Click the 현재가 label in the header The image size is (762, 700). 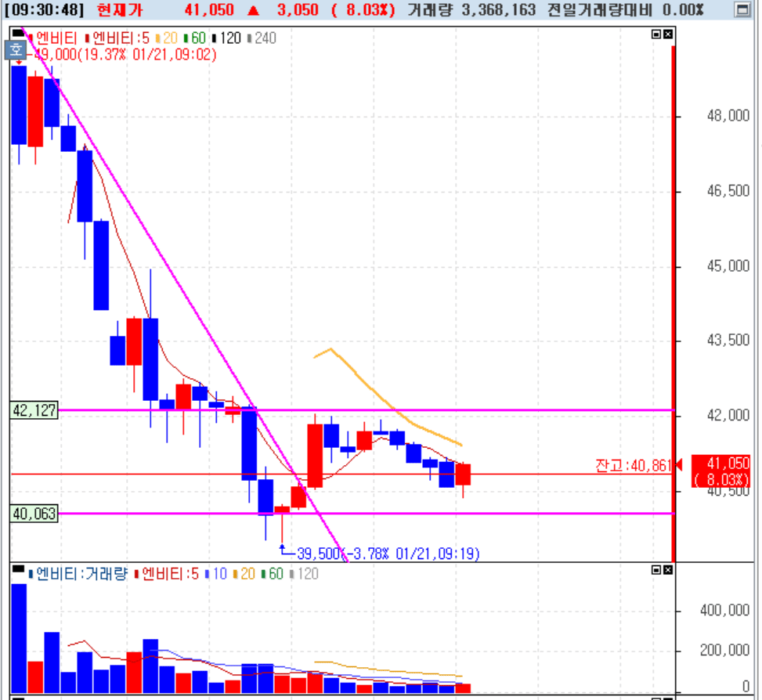[x=120, y=9]
